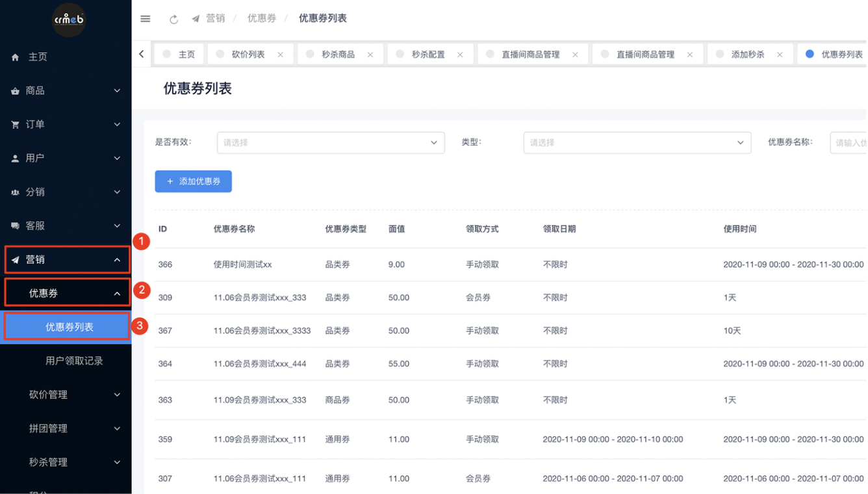Expand the 拼团管理 submenu
The image size is (868, 494).
pyautogui.click(x=66, y=428)
